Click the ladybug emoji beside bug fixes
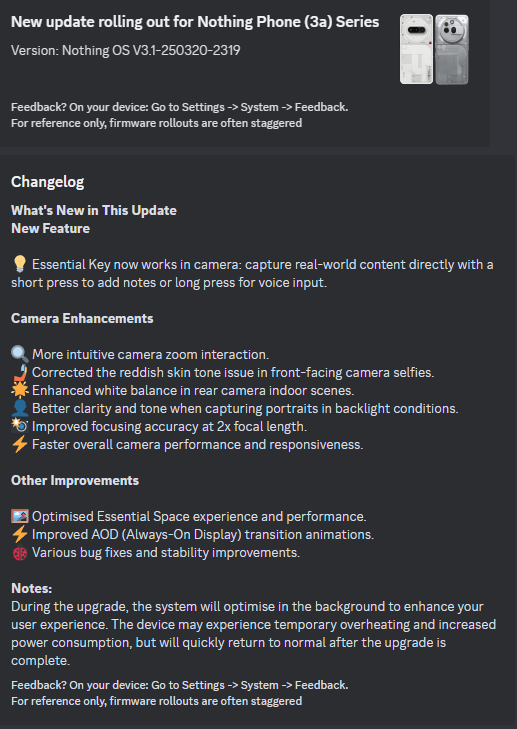517x729 pixels. click(x=20, y=552)
